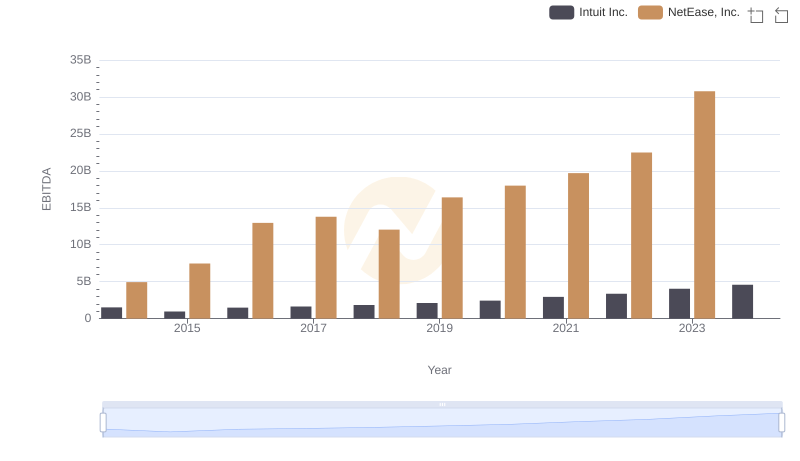Click the Intuit bar for 2018
Screen dimensions: 800x461
(x=364, y=312)
